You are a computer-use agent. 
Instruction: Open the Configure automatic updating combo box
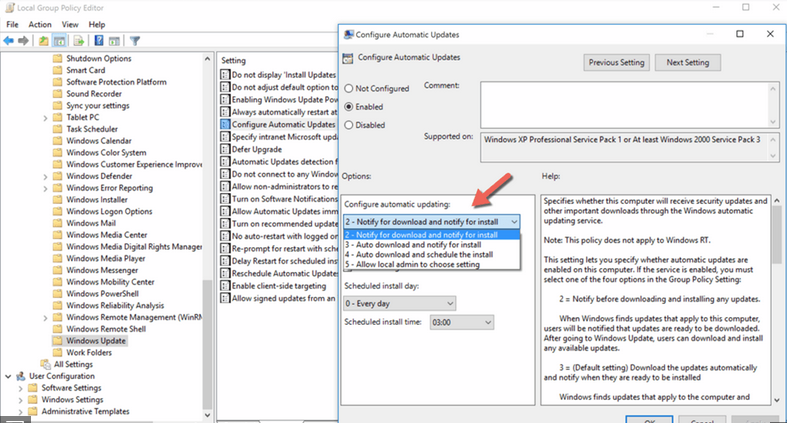432,222
